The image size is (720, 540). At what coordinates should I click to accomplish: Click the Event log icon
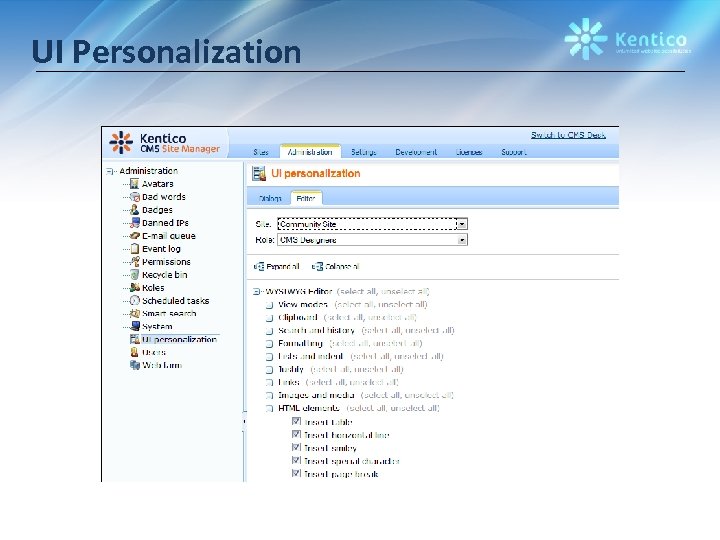(x=134, y=248)
